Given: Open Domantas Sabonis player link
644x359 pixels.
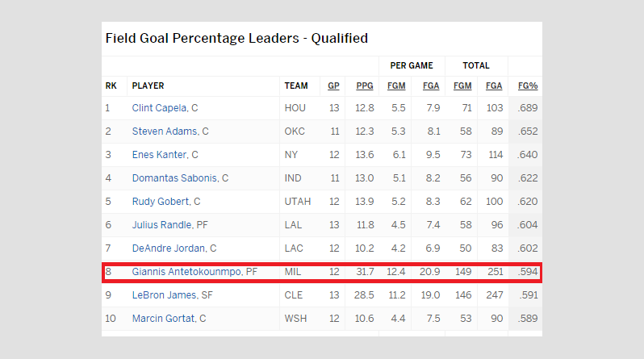Looking at the screenshot, I should click(174, 178).
